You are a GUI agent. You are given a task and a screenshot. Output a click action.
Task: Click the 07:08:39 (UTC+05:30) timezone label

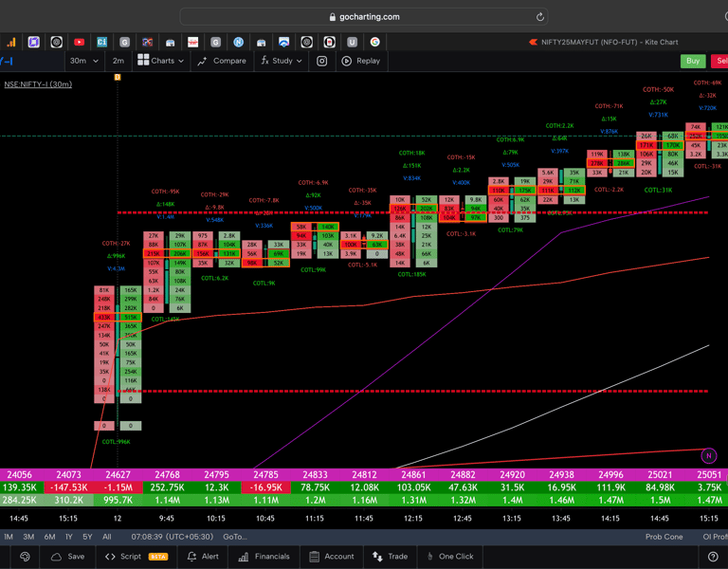click(x=173, y=537)
